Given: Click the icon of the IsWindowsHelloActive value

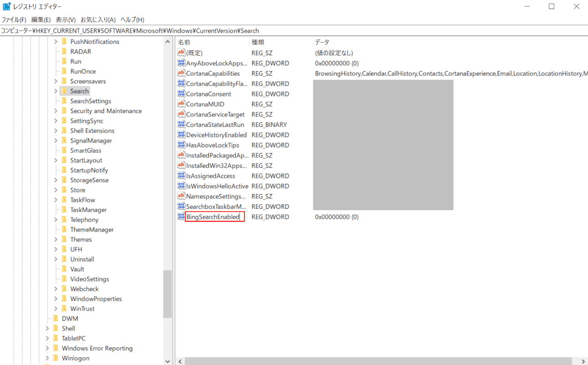Looking at the screenshot, I should (181, 186).
